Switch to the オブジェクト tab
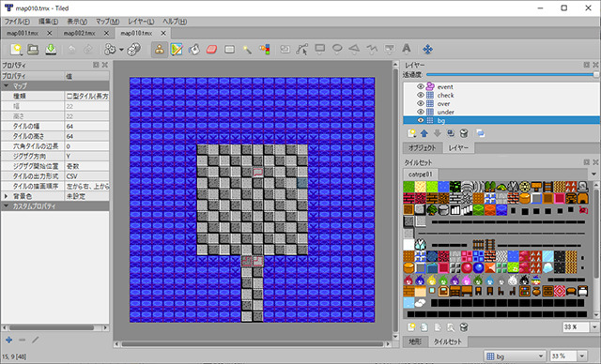Viewport: 601px width, 364px height. tap(422, 147)
